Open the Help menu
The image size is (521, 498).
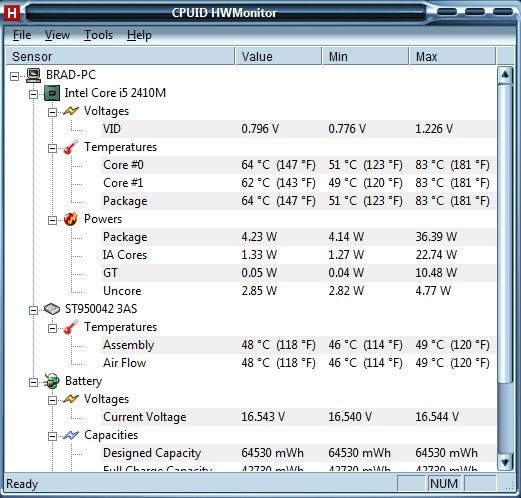pos(139,35)
